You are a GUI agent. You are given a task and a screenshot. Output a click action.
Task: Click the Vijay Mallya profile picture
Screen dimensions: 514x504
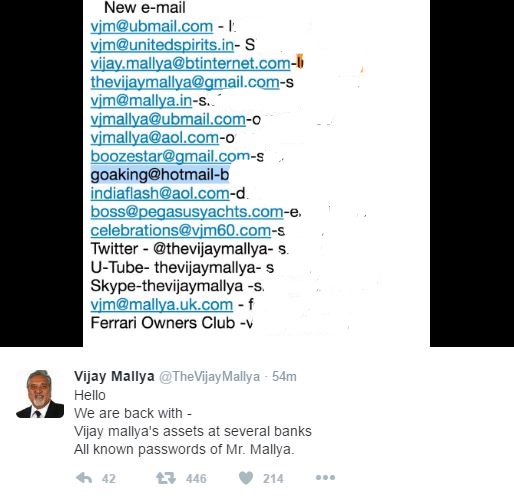pos(40,394)
